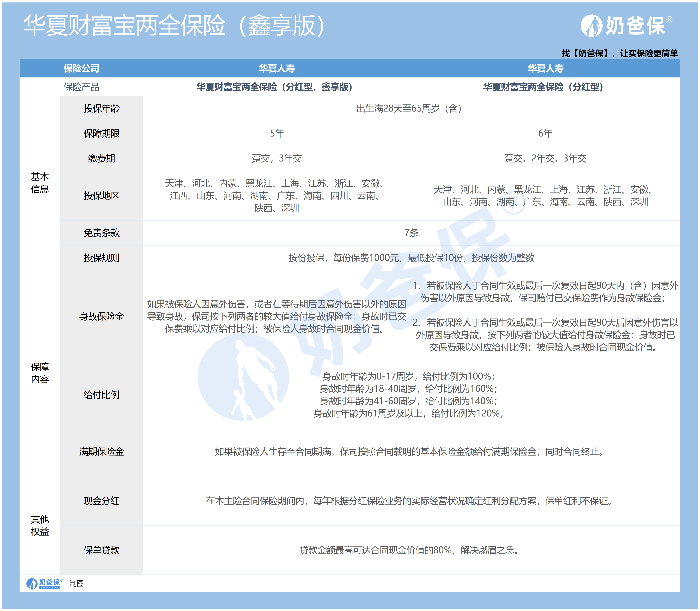Click the 缴费期 row label
Image resolution: width=700 pixels, height=611 pixels.
(x=102, y=158)
